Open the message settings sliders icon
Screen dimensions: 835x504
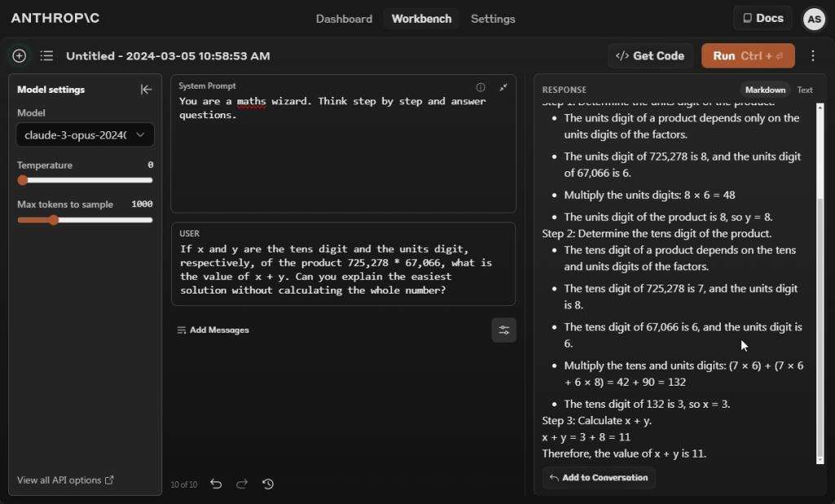coord(504,330)
